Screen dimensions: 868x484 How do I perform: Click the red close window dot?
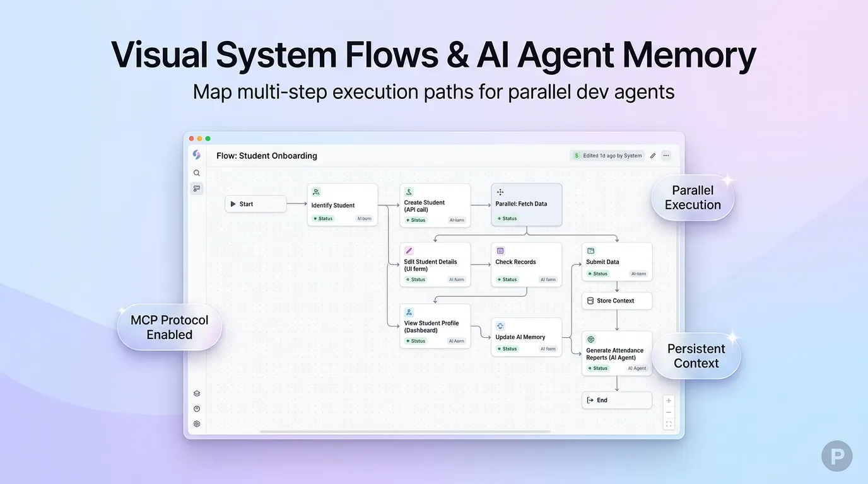pyautogui.click(x=192, y=139)
